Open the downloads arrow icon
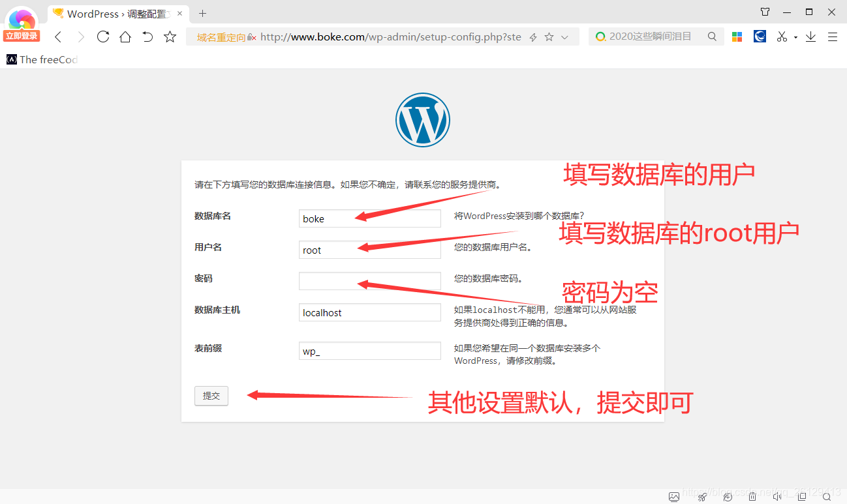 click(x=810, y=37)
